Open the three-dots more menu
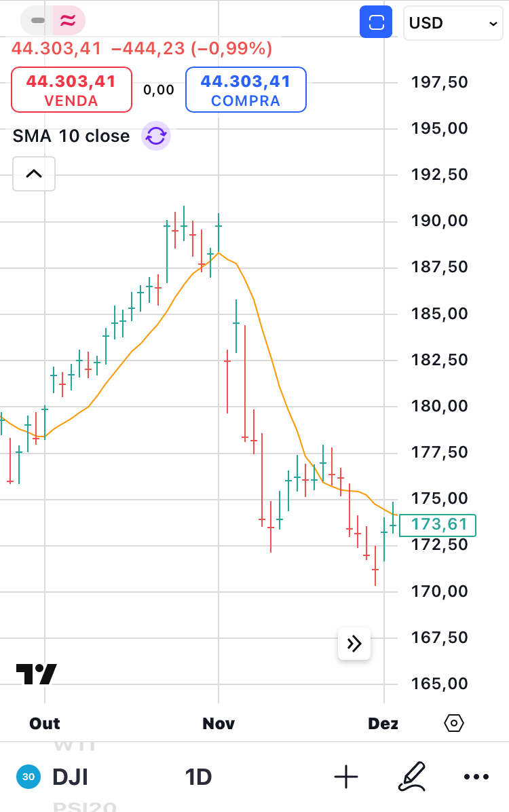 tap(476, 777)
